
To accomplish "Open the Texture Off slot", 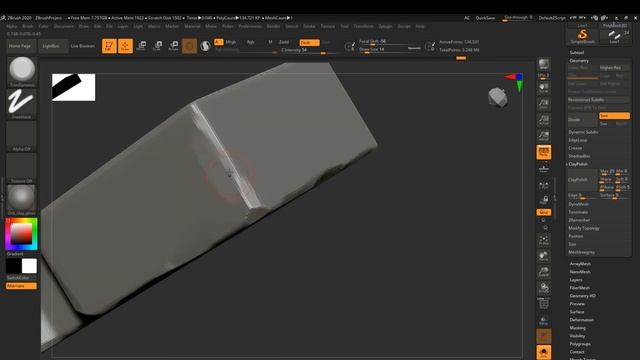I will [21, 168].
